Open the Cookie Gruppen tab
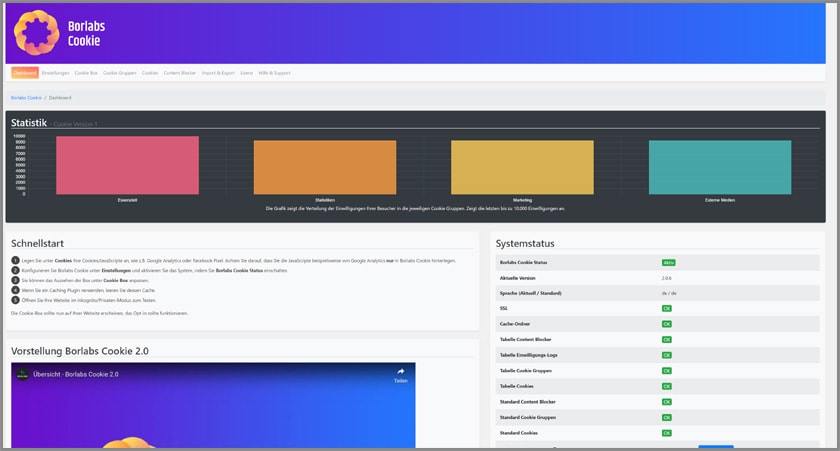The image size is (840, 451). coord(120,73)
